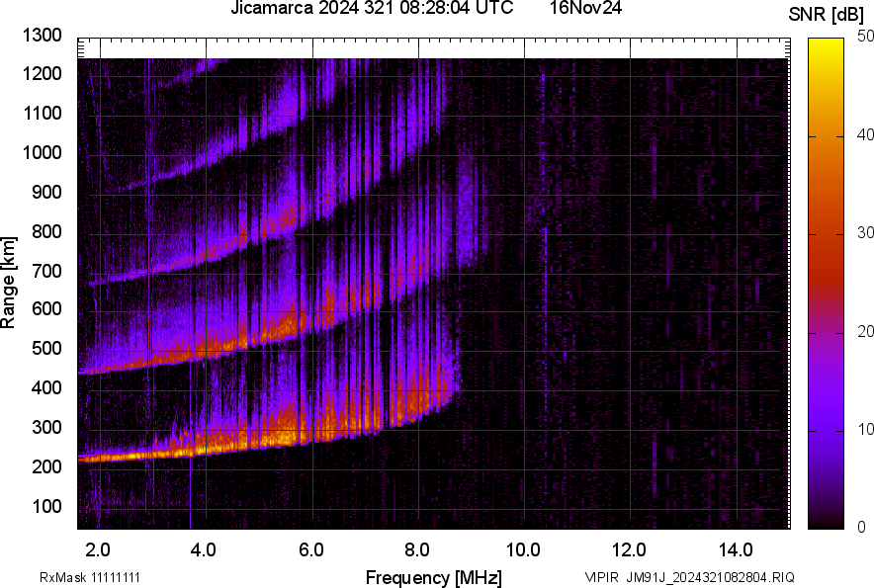Click the frequency tick label 2.0

coord(98,550)
